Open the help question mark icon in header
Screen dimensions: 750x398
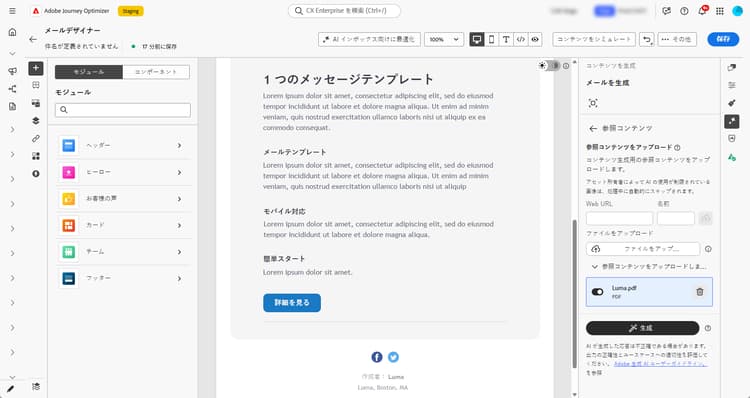coord(684,11)
